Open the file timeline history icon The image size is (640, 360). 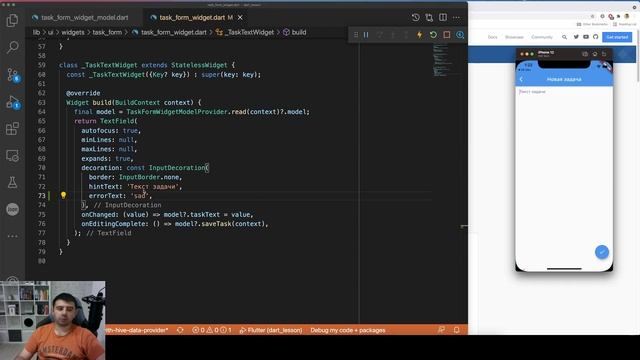tap(415, 18)
